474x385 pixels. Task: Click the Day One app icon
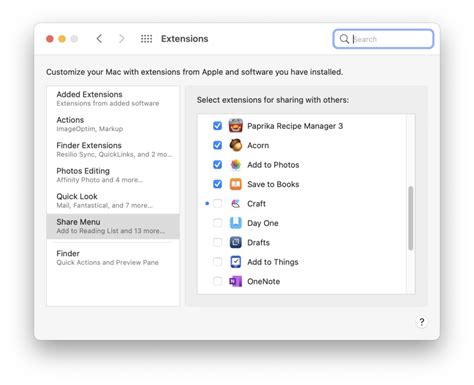pyautogui.click(x=235, y=223)
